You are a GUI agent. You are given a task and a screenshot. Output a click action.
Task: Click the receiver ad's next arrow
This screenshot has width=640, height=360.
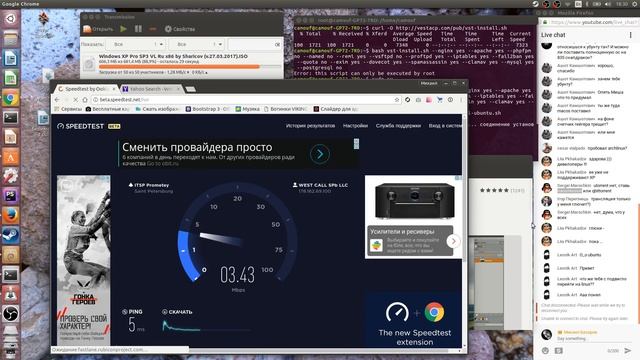(x=453, y=241)
